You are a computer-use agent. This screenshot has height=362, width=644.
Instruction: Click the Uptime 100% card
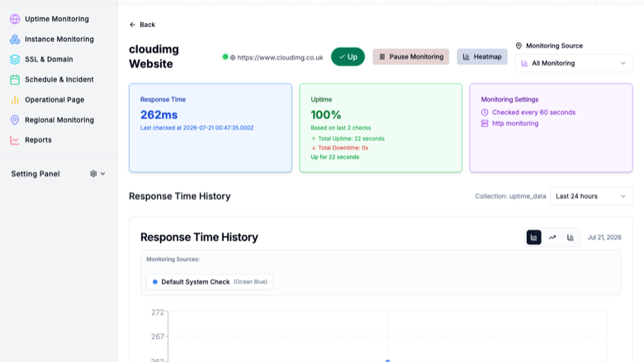point(381,128)
